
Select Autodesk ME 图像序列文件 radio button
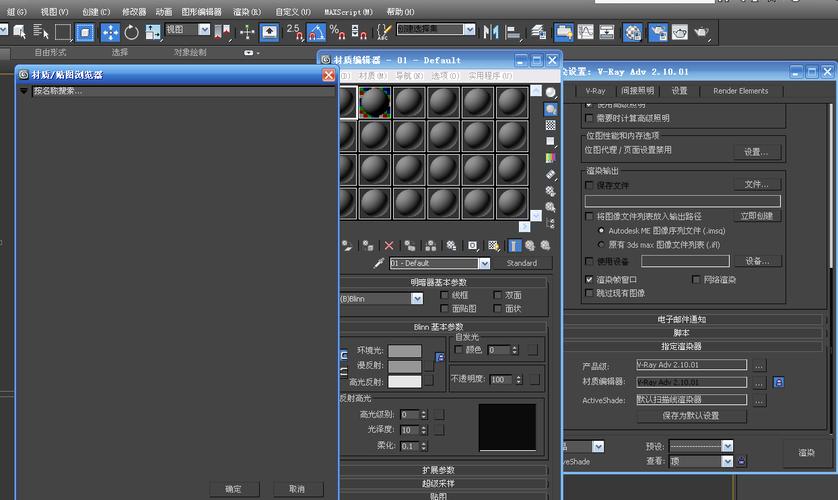click(x=601, y=231)
